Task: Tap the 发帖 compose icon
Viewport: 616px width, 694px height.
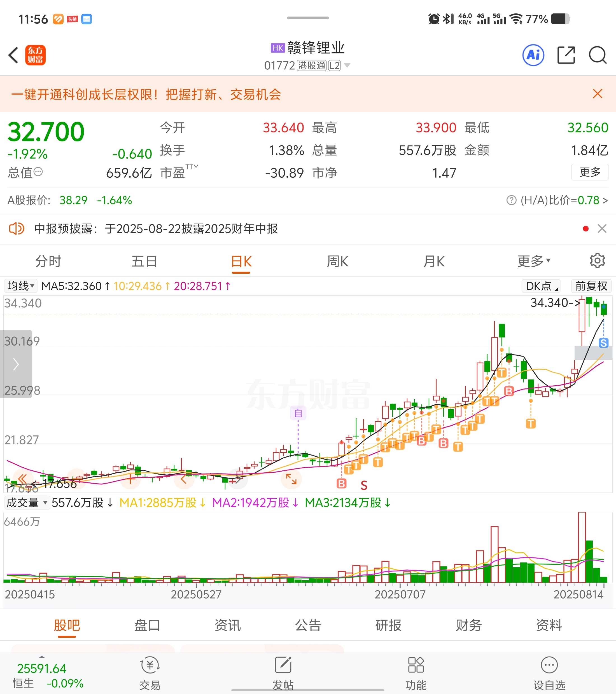Action: coord(283,665)
